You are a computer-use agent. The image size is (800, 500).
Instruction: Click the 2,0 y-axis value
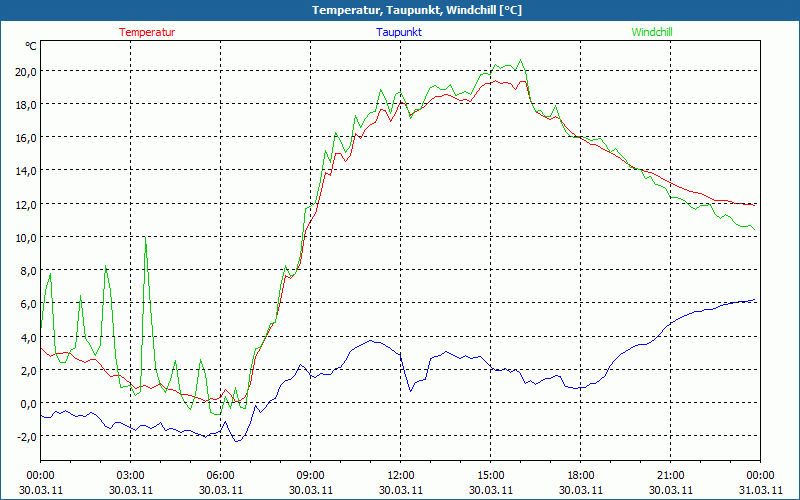tap(29, 371)
